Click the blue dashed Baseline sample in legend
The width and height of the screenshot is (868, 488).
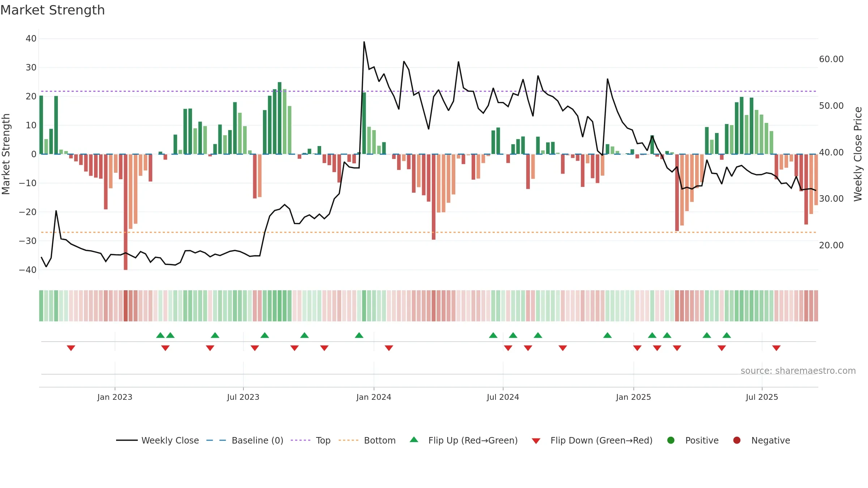coord(216,440)
